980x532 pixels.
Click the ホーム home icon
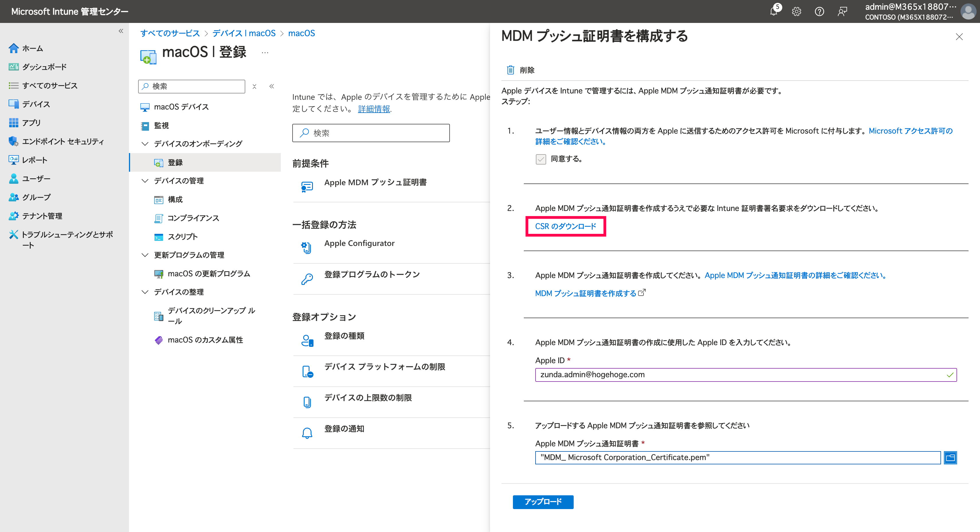[14, 48]
